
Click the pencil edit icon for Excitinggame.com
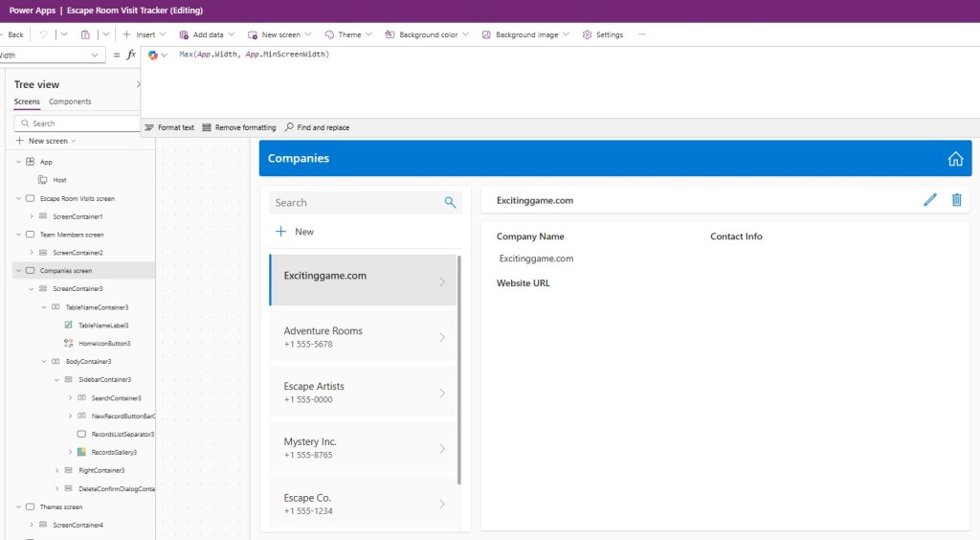pyautogui.click(x=930, y=200)
